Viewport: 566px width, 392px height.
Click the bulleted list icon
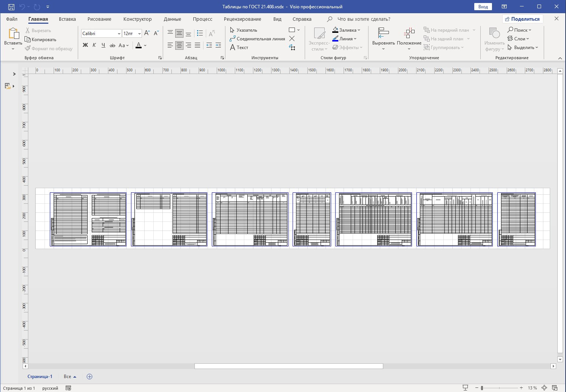tap(200, 33)
